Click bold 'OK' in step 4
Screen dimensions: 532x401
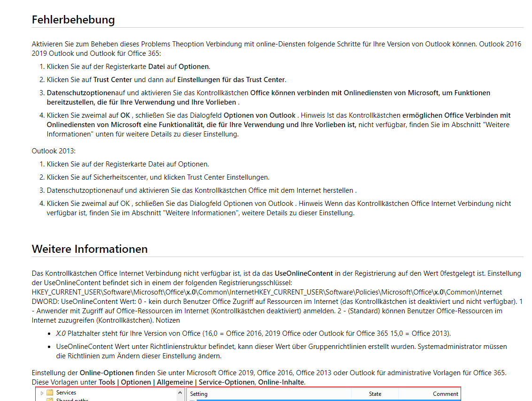[125, 115]
